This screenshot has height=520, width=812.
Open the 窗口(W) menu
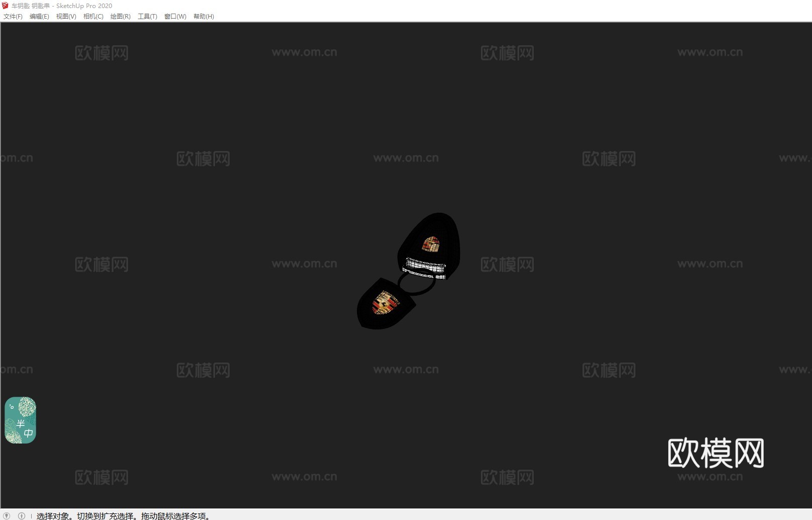click(x=175, y=17)
